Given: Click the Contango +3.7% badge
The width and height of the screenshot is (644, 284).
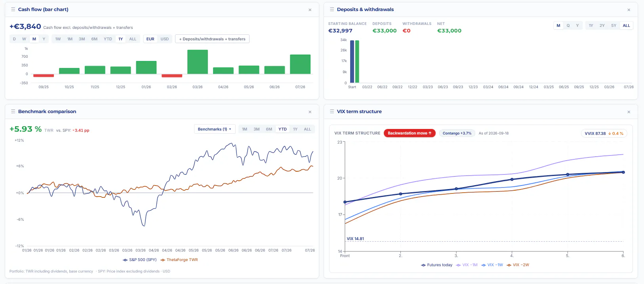Looking at the screenshot, I should [x=457, y=133].
